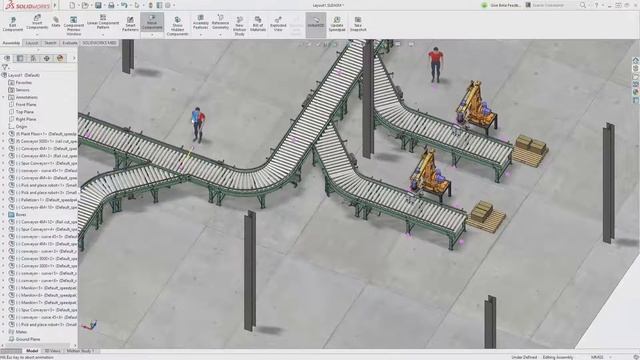Screen dimensions: 640x360
Task: Click the tree filter funnel icon
Action: 4,67
